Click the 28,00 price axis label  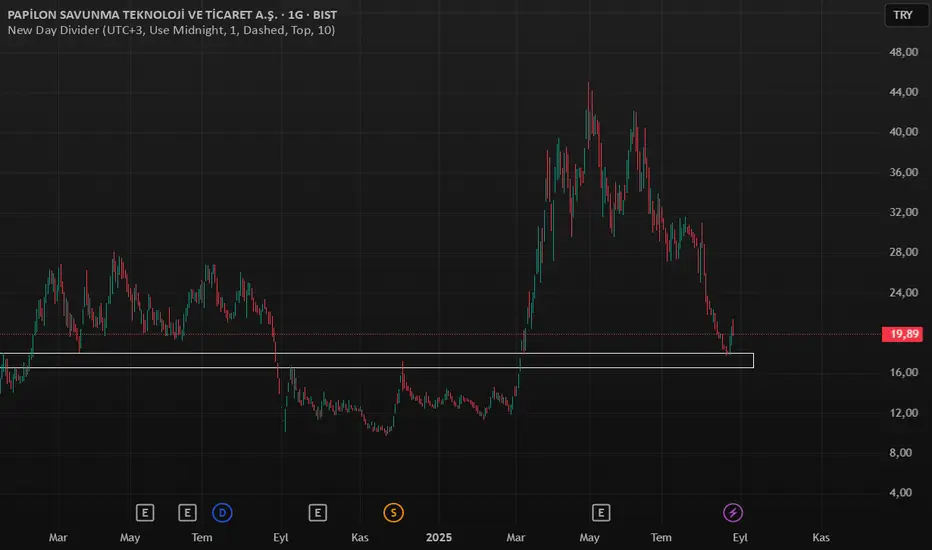(903, 252)
